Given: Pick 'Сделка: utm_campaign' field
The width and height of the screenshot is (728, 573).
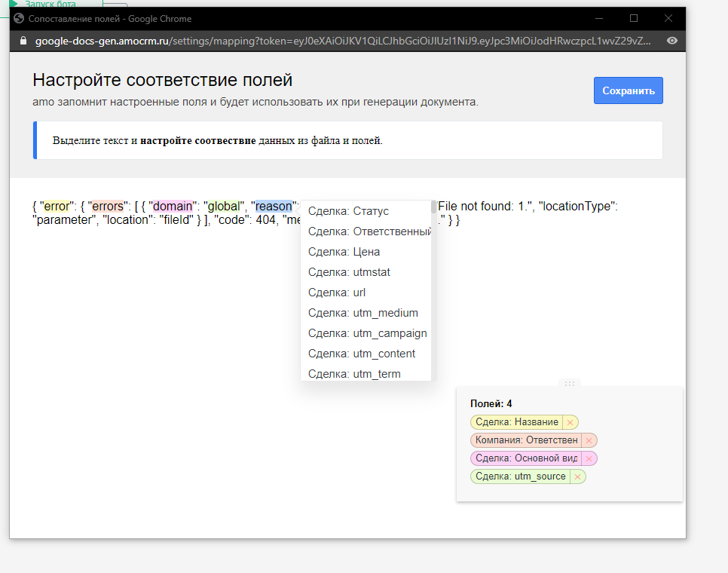Looking at the screenshot, I should click(x=367, y=333).
